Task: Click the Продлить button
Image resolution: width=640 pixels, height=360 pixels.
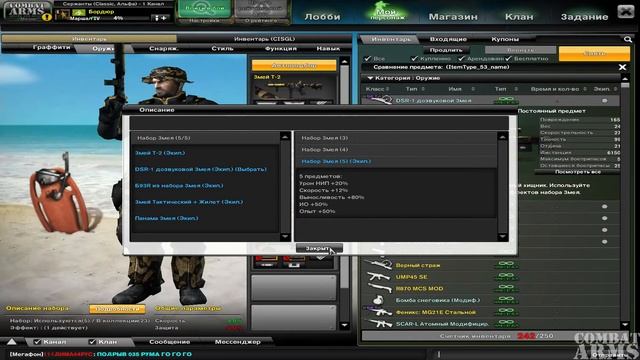Action: (x=446, y=50)
